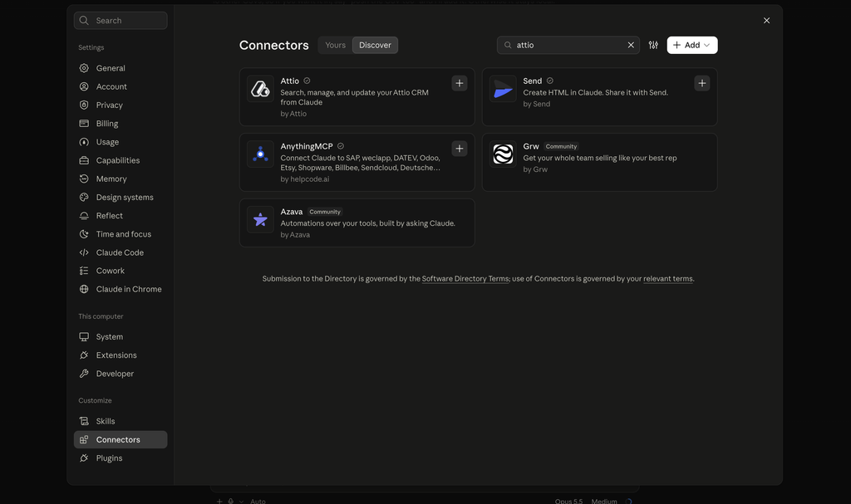Open Privacy settings
851x504 pixels.
pos(121,105)
